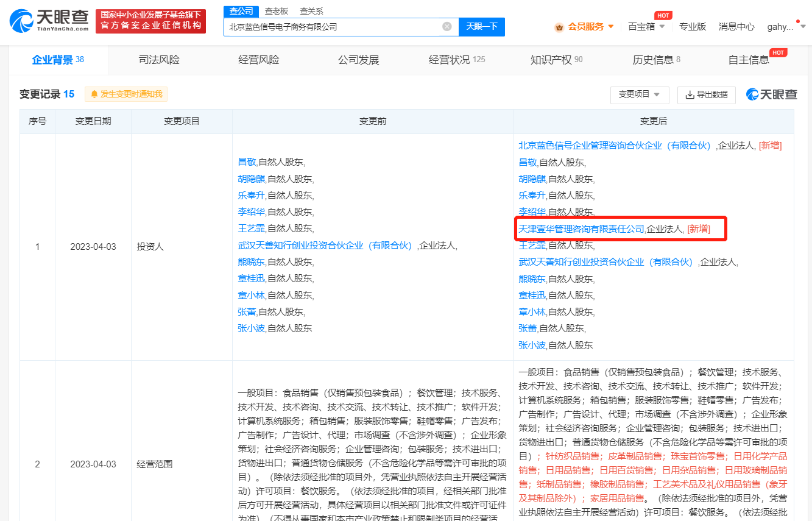The height and width of the screenshot is (521, 812).
Task: Click the search button 天眼一下
Action: (x=482, y=27)
